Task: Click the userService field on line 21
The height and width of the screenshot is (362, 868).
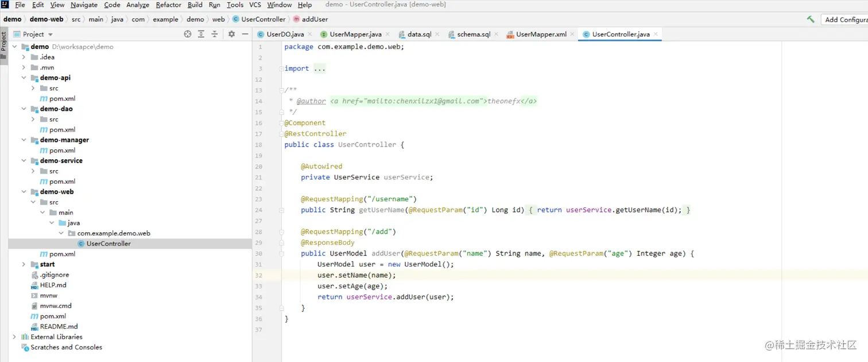Action: click(x=407, y=177)
